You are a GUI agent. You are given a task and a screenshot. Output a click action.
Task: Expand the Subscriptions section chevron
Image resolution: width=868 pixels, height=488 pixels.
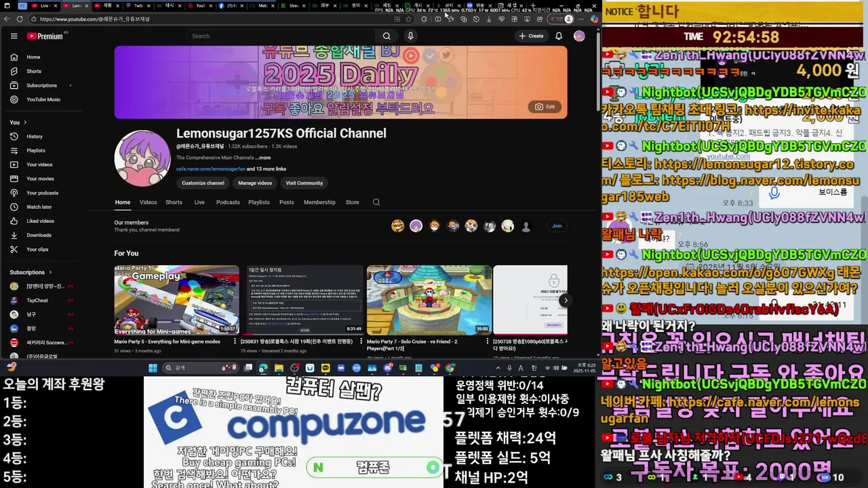click(x=50, y=272)
